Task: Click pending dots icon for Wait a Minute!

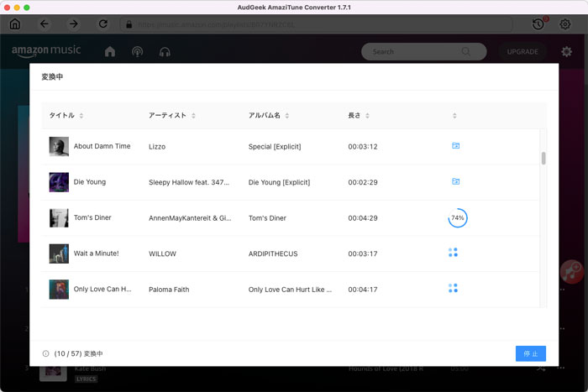Action: tap(453, 252)
